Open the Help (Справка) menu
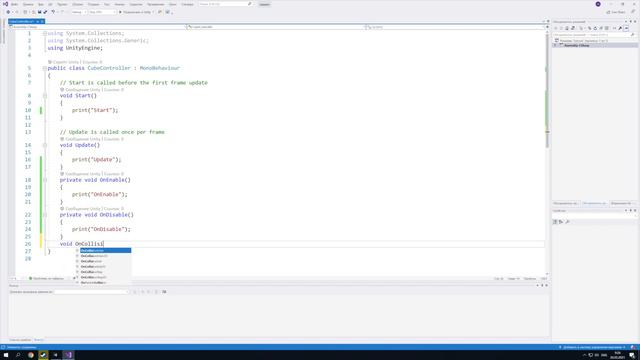 (x=187, y=4)
